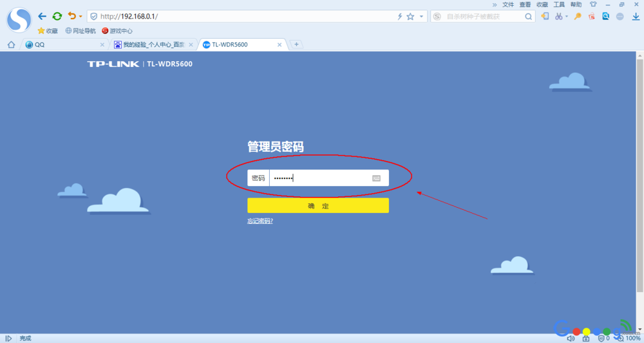
Task: Expand the dropdown next to undo arrow
Action: 80,17
